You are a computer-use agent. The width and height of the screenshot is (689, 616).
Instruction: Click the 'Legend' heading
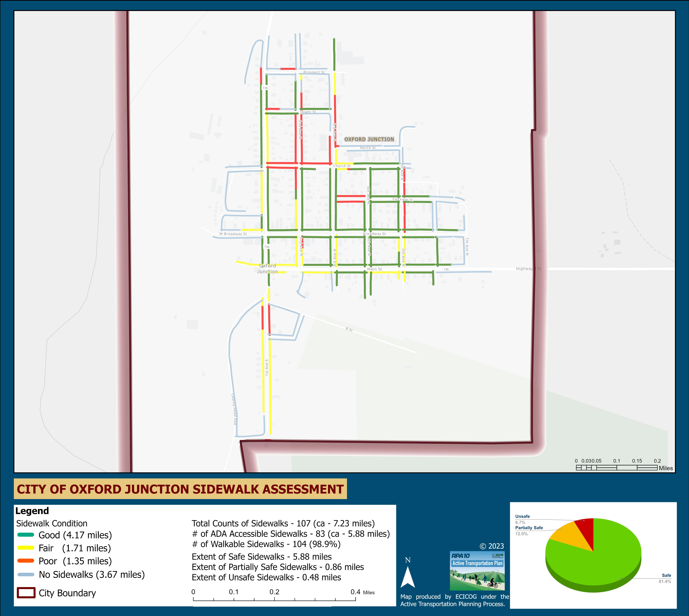[x=32, y=511]
